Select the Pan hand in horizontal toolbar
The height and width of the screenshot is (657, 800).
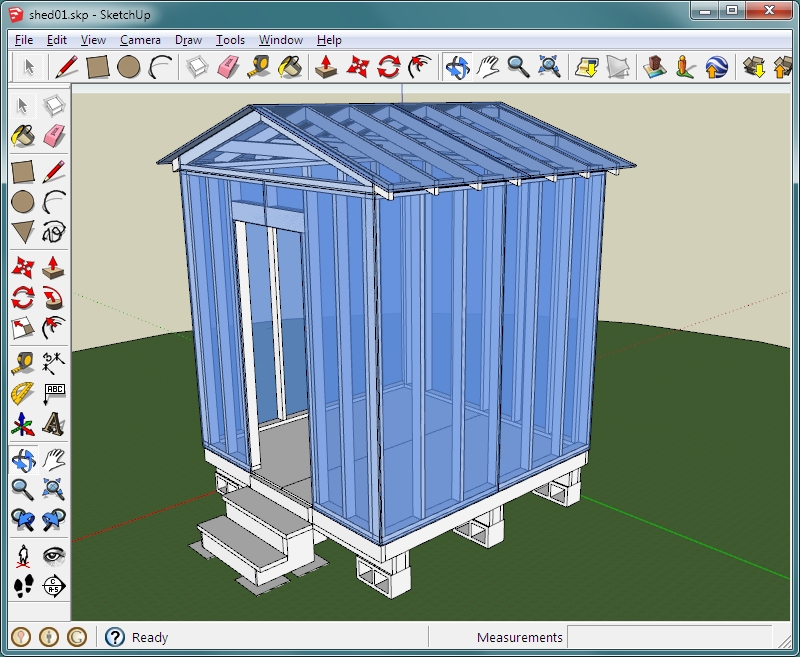click(x=488, y=67)
